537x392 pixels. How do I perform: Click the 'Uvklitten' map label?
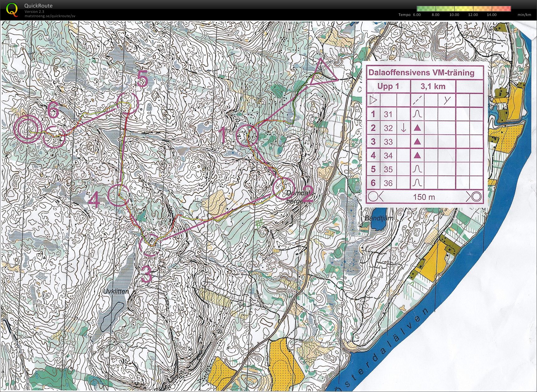point(116,292)
